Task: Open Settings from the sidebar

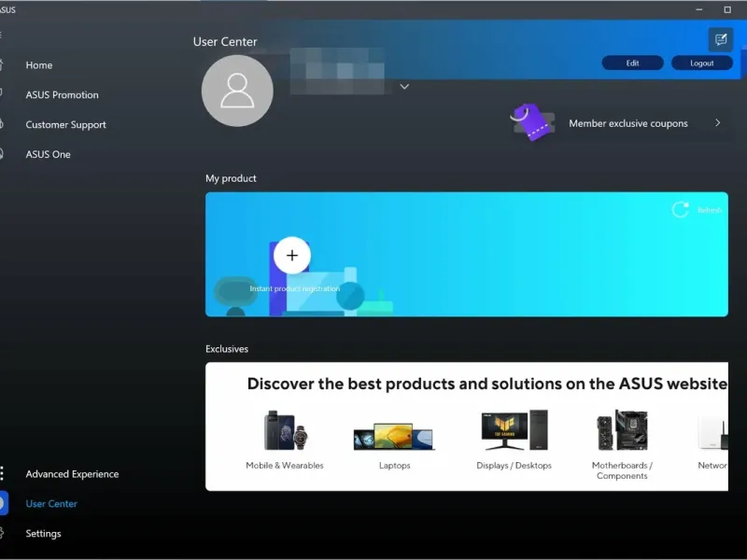Action: coord(43,533)
